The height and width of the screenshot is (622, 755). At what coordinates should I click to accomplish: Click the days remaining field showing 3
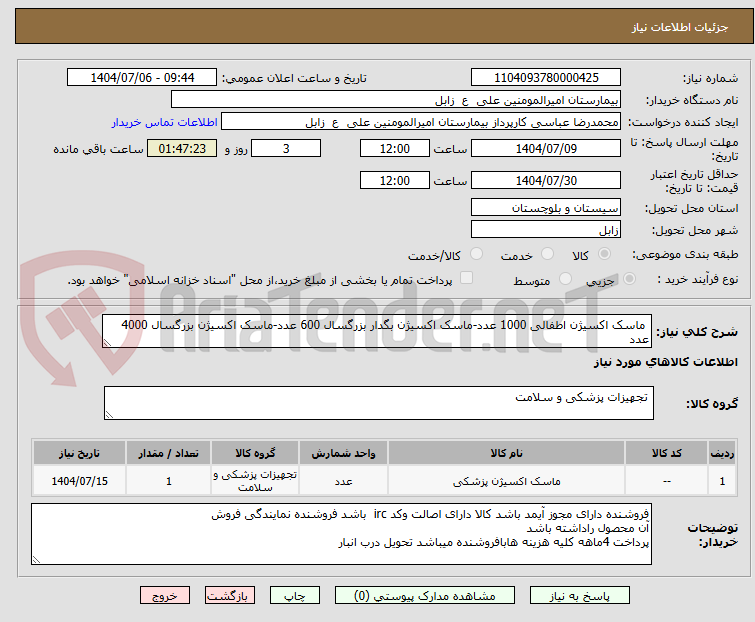(x=286, y=148)
